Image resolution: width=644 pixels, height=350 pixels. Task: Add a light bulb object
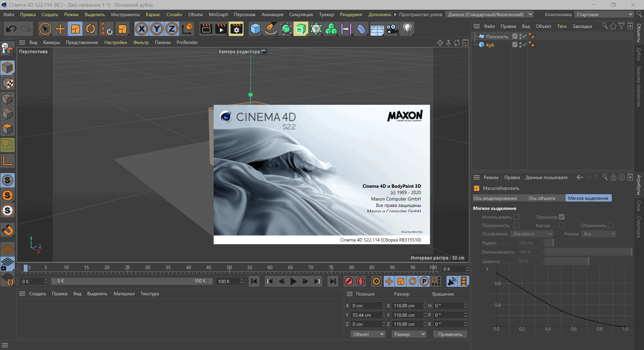coord(407,29)
